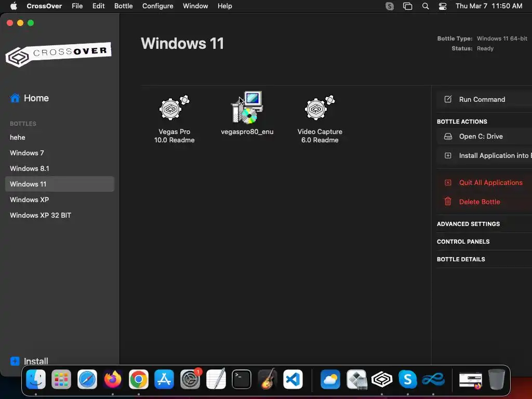Click Open C: Drive label

(x=481, y=137)
